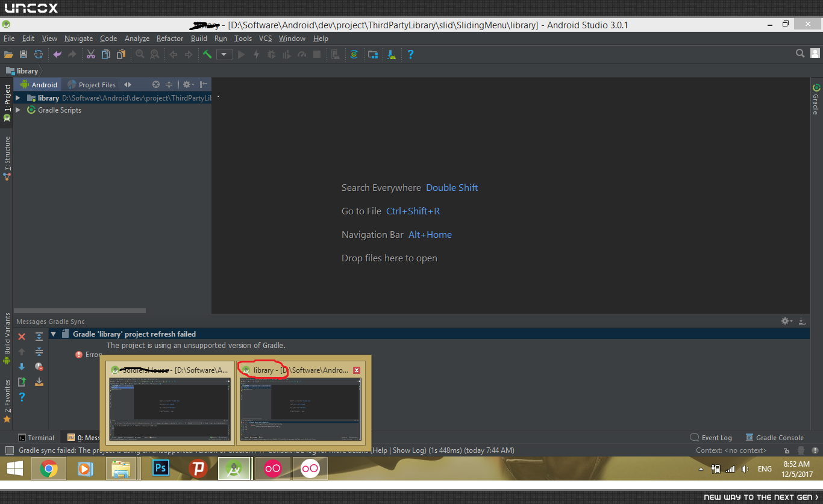Toggle the 7: Structure side tool tab
The image size is (823, 504).
click(x=7, y=158)
